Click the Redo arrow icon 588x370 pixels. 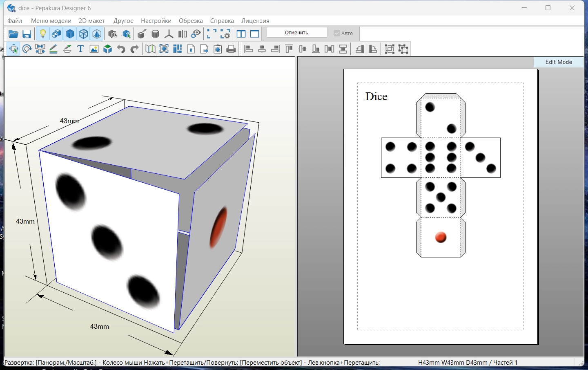(x=134, y=49)
